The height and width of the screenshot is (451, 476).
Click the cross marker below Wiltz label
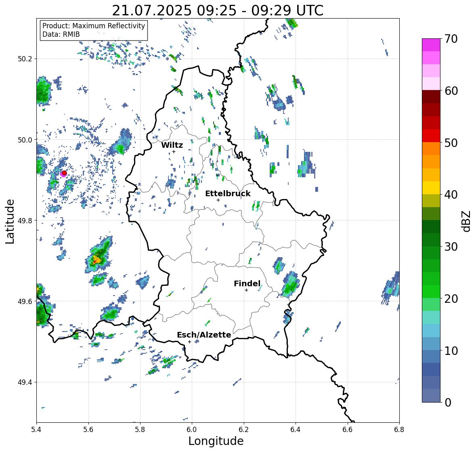(174, 151)
